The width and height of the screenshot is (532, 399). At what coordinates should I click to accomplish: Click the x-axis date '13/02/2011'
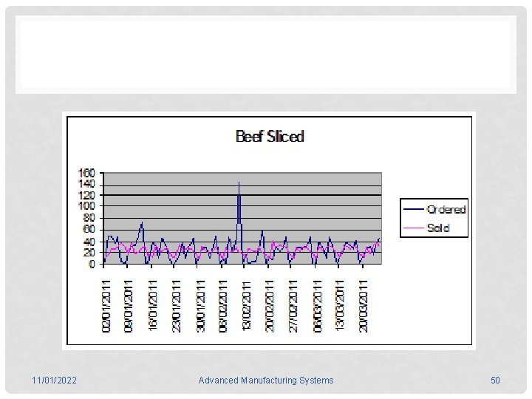tap(247, 306)
